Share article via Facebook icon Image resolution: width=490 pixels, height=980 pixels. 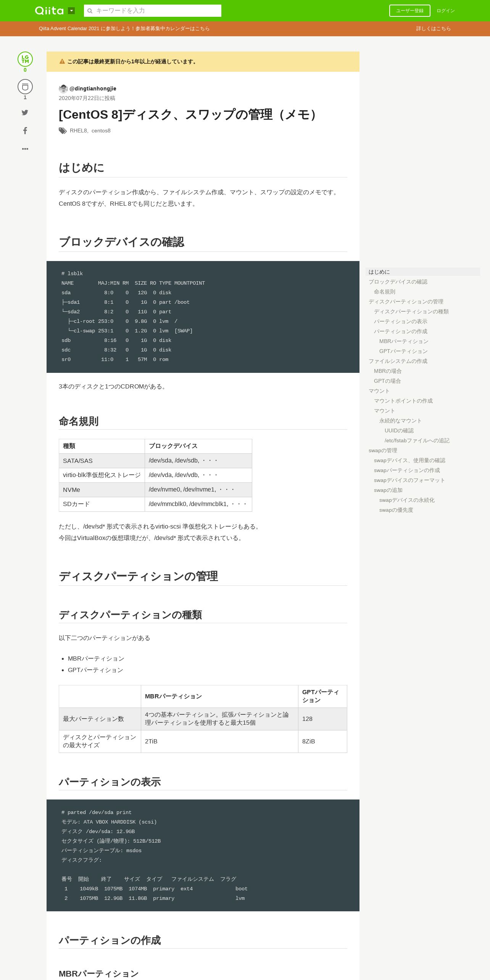coord(25,131)
